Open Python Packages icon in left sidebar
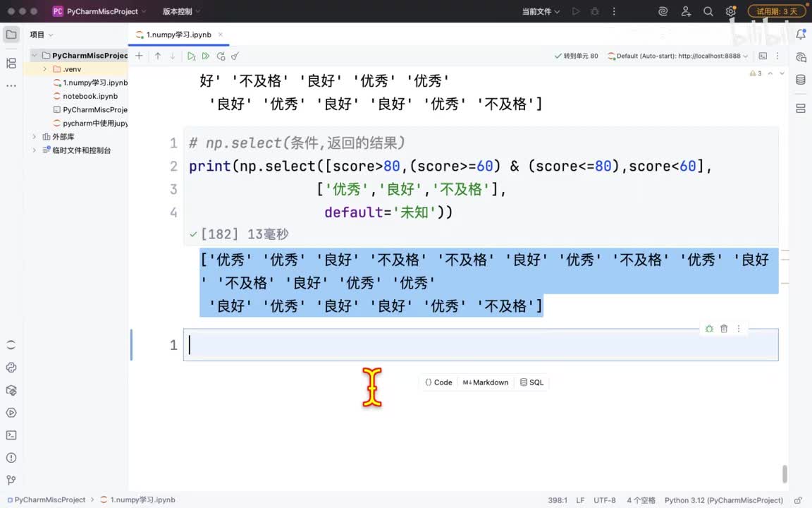The image size is (812, 508). pos(11,390)
